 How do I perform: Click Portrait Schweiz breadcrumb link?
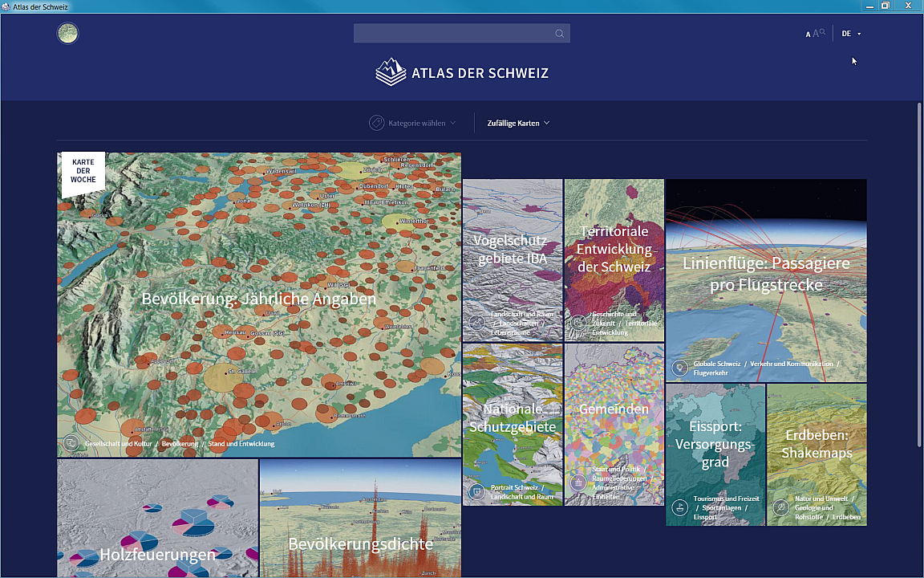pyautogui.click(x=514, y=487)
